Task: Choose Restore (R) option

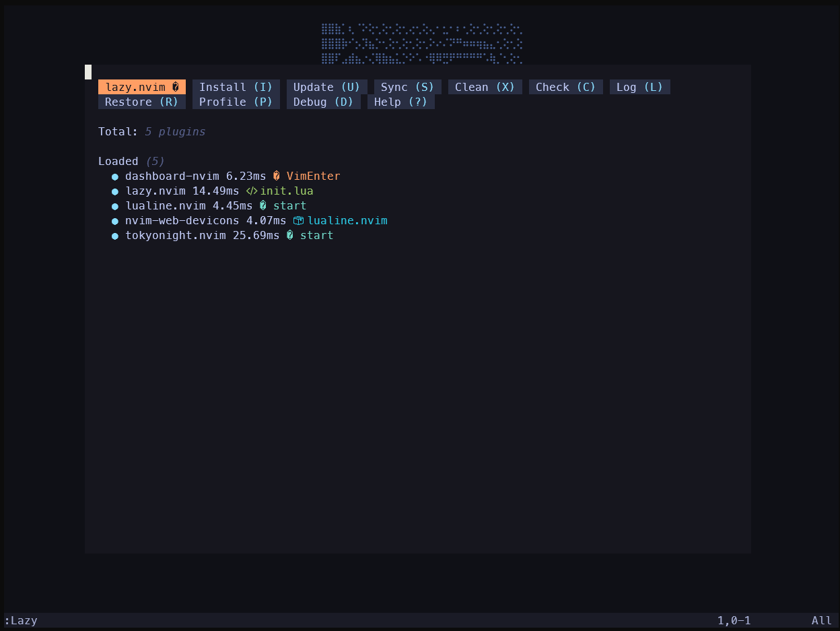Action: tap(141, 102)
